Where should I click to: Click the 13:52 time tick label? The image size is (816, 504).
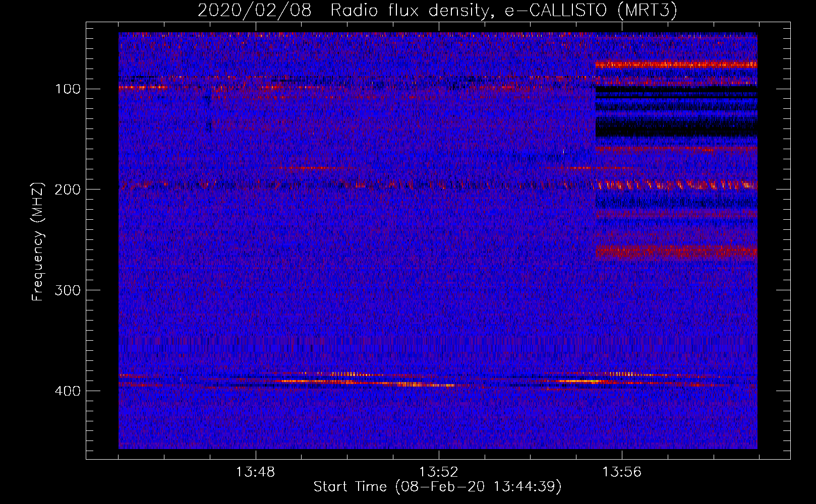pyautogui.click(x=438, y=472)
